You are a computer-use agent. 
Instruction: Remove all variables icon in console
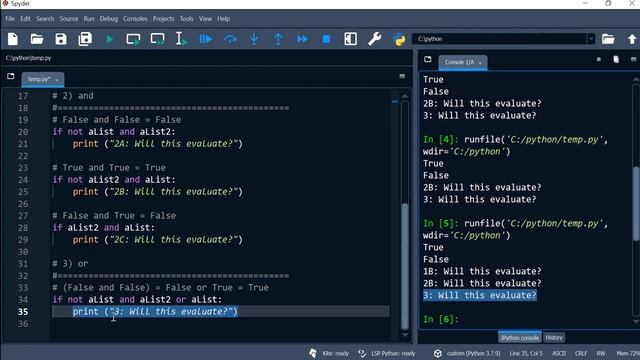click(616, 60)
